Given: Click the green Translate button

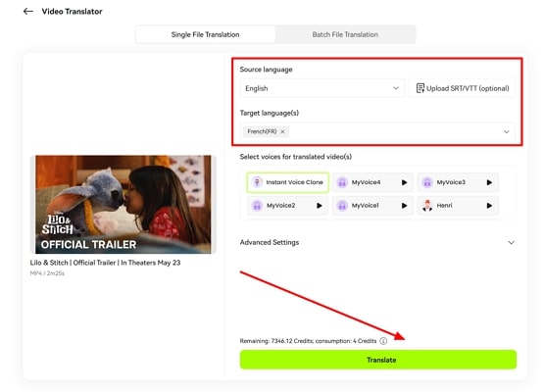Looking at the screenshot, I should [x=378, y=360].
